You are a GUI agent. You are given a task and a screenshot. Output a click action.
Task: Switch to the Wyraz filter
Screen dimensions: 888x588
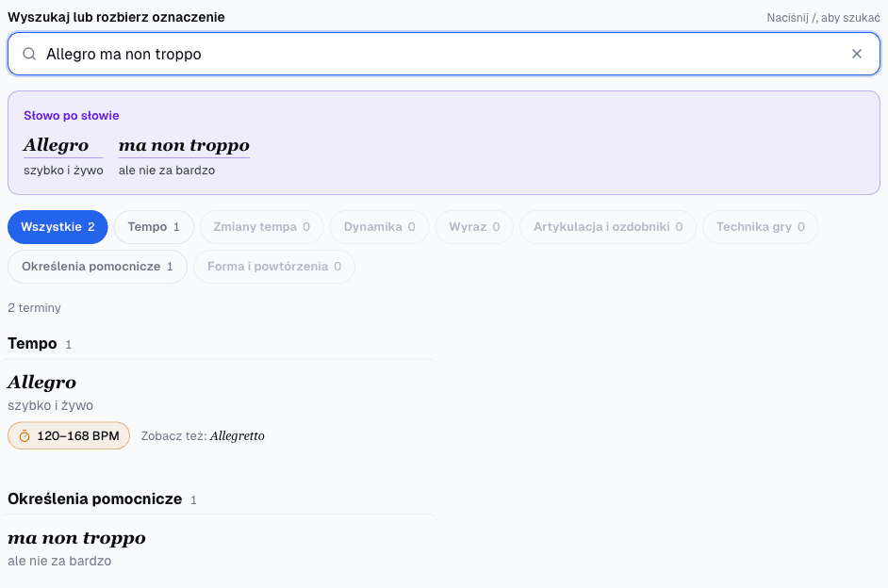coord(474,227)
